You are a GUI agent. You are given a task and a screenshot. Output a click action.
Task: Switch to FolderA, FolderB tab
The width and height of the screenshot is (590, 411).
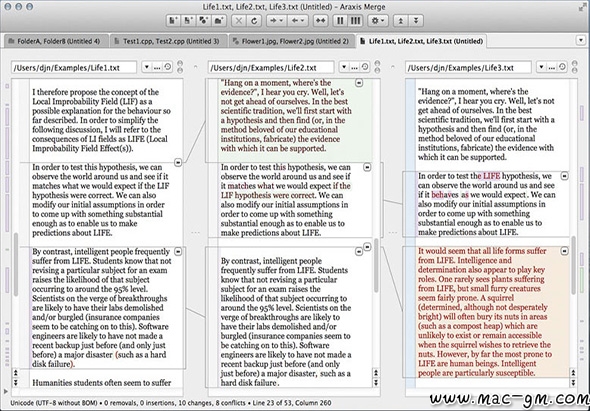click(x=57, y=41)
